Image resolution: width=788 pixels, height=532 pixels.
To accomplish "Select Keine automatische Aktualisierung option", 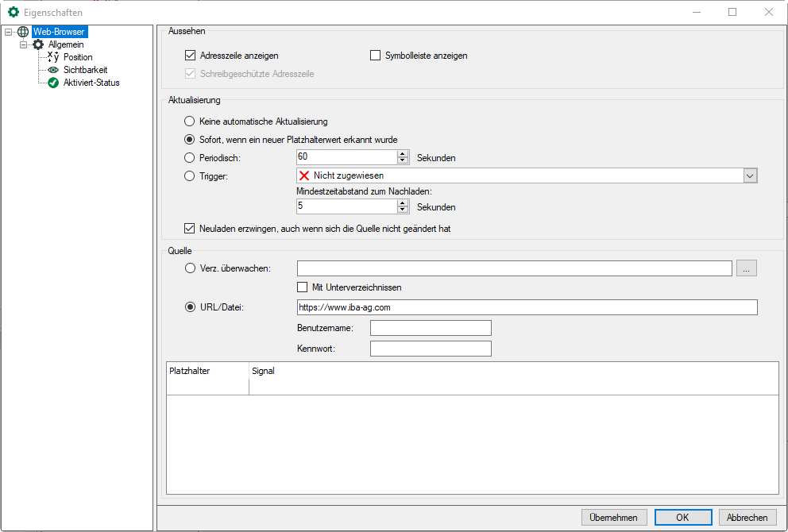I will 189,121.
